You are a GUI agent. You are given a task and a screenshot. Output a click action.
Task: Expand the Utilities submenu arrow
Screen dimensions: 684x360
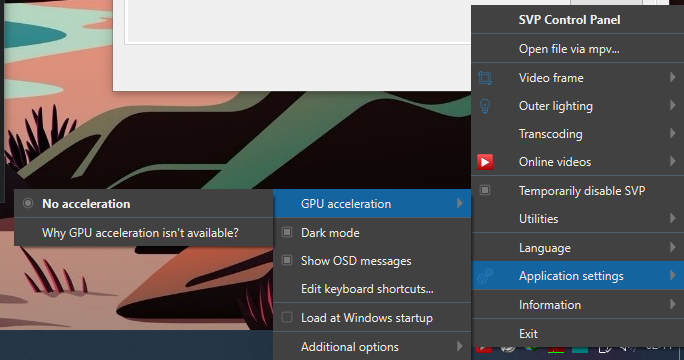[x=673, y=218]
